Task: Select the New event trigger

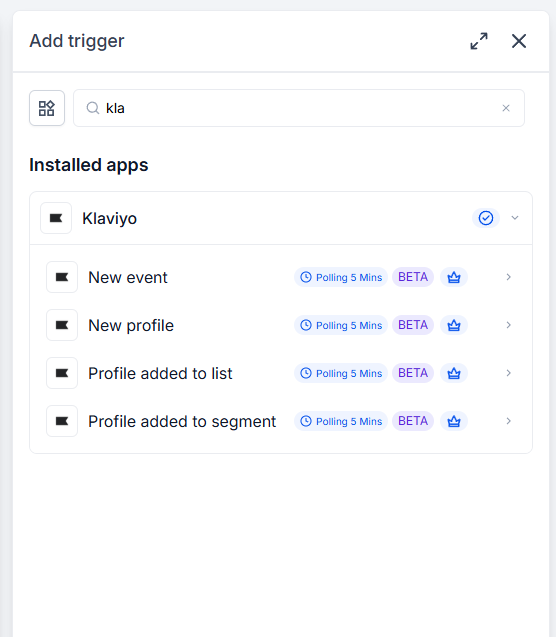Action: [281, 277]
